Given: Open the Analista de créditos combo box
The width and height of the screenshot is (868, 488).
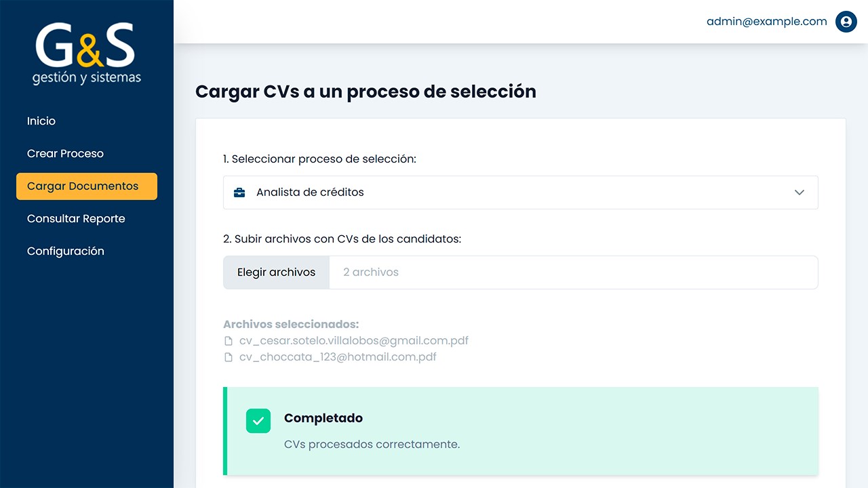Looking at the screenshot, I should pos(515,192).
